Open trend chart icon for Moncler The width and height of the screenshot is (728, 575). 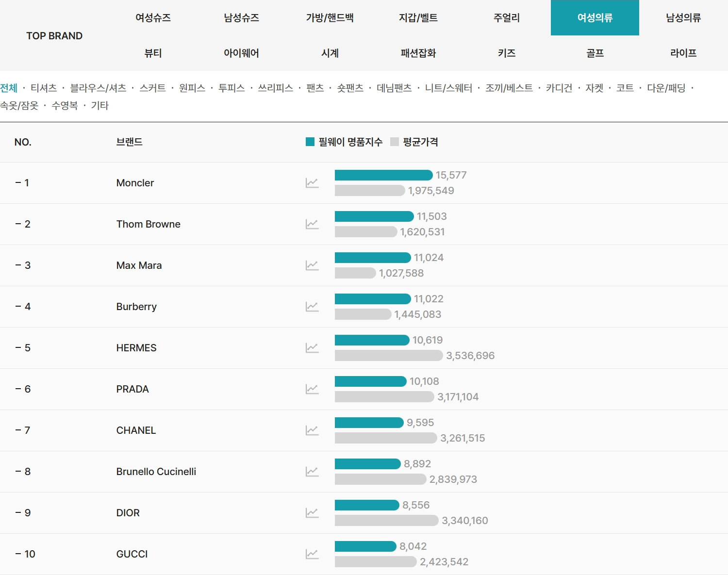click(312, 183)
